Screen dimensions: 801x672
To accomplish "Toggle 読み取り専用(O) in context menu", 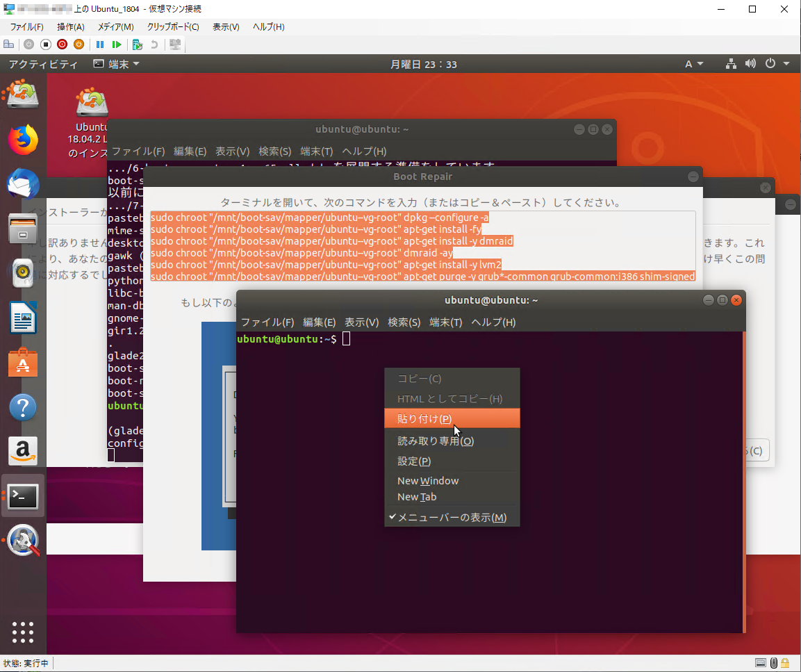I will (x=452, y=441).
